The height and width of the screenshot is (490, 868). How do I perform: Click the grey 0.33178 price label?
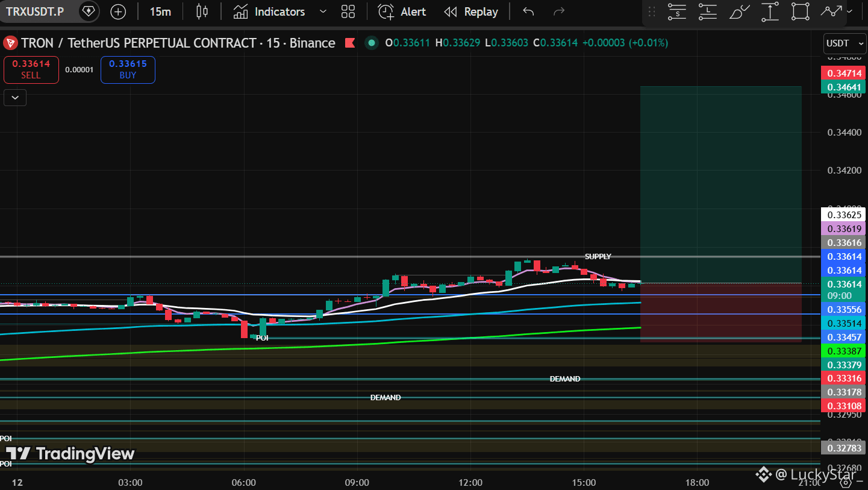(x=843, y=392)
